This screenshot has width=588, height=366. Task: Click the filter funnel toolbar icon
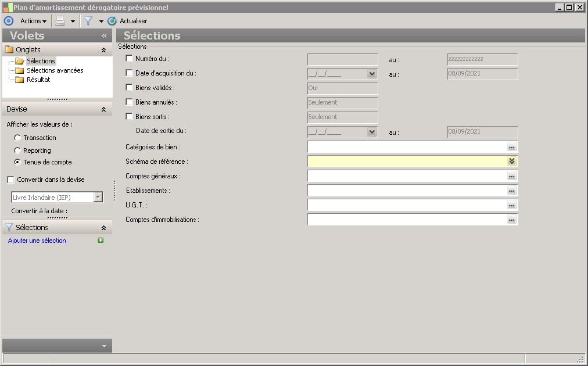(88, 21)
